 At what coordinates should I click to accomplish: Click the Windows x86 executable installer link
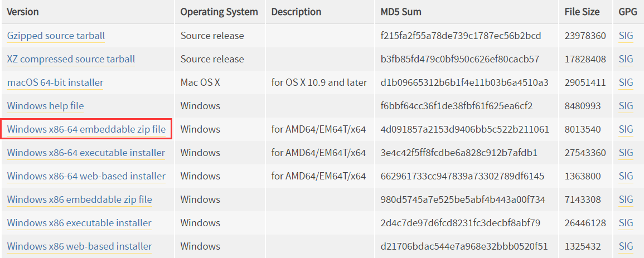coord(79,223)
